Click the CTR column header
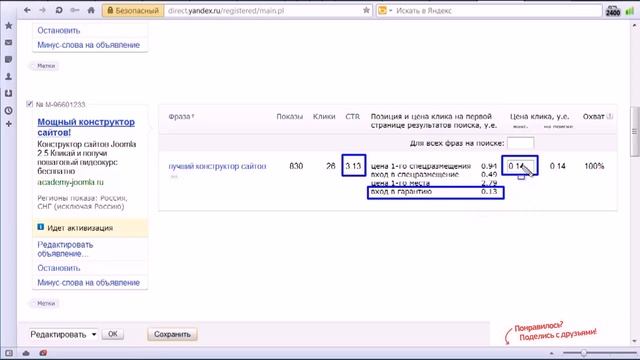The width and height of the screenshot is (640, 360). click(353, 116)
